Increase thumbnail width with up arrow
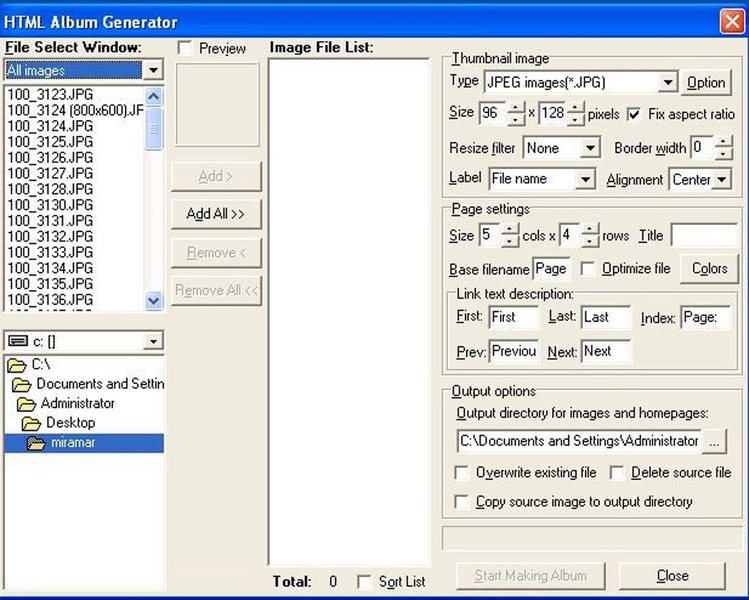The image size is (749, 600). (x=515, y=108)
